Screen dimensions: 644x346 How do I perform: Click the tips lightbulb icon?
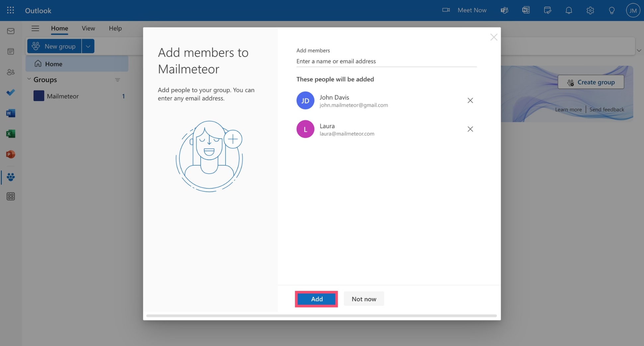point(611,10)
